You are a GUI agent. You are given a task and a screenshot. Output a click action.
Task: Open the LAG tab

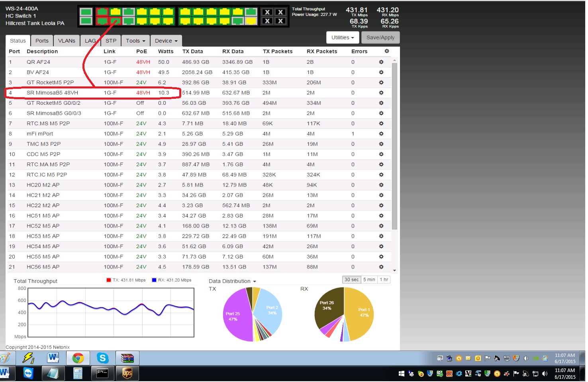[90, 41]
